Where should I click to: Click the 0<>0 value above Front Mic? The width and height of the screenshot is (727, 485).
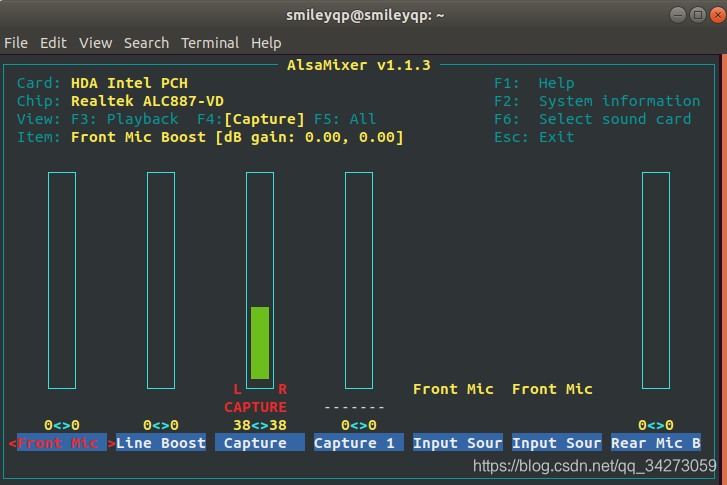pos(62,425)
